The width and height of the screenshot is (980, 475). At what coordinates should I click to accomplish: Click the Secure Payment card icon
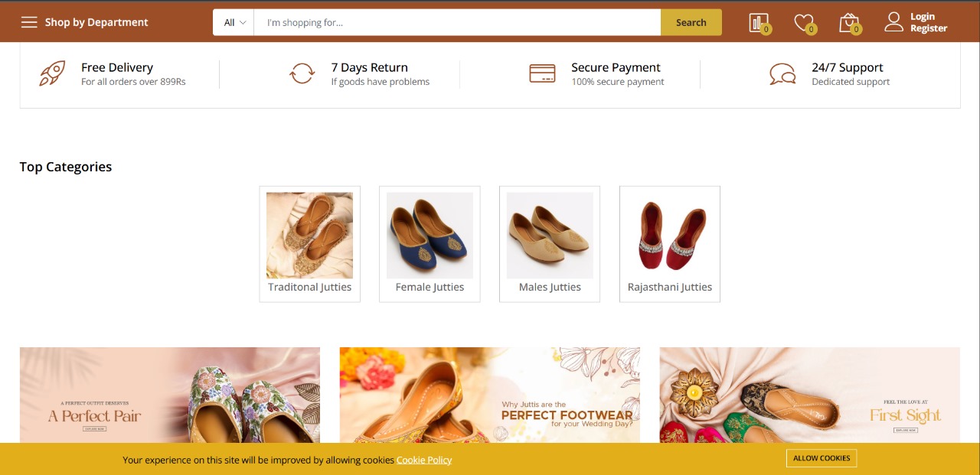[542, 73]
